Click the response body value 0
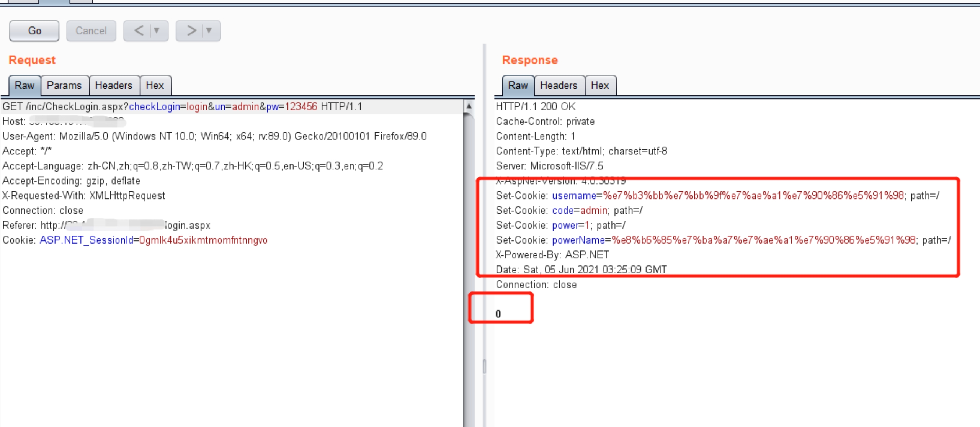The height and width of the screenshot is (427, 980). pos(498,314)
